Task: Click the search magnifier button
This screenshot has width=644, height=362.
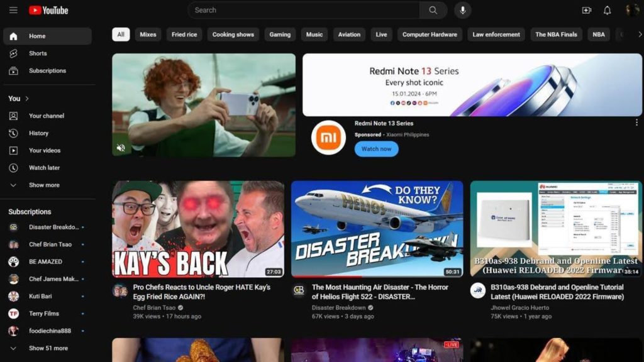Action: (433, 10)
